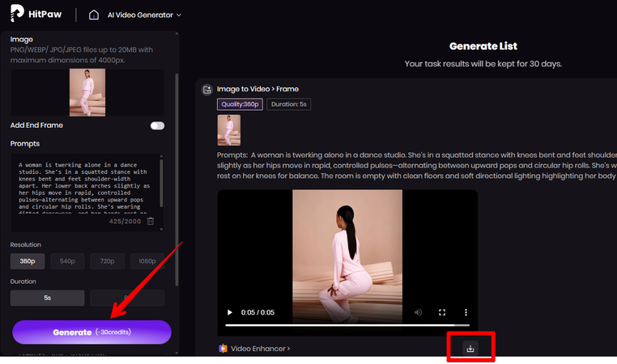Toggle the Add End Frame switch
This screenshot has width=617, height=364.
pyautogui.click(x=157, y=126)
